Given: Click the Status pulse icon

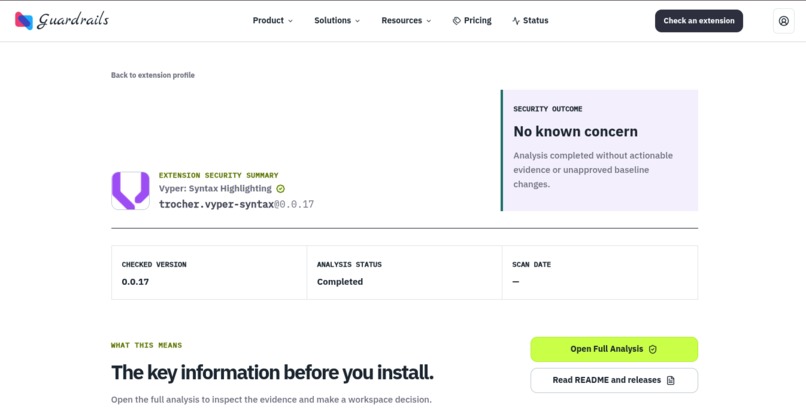Looking at the screenshot, I should (x=516, y=21).
